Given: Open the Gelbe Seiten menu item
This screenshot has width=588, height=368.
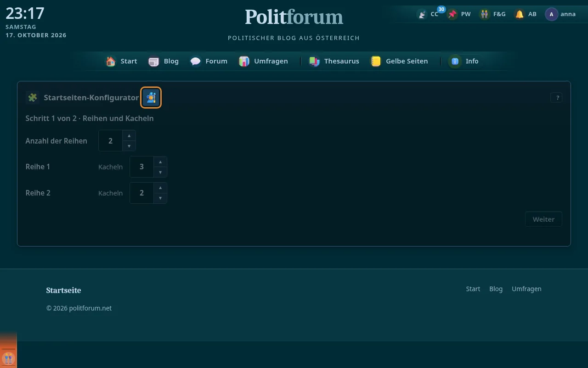Looking at the screenshot, I should pos(400,61).
